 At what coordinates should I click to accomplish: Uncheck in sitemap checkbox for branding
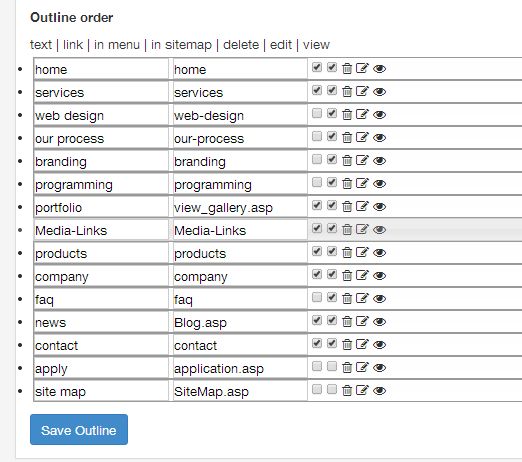[x=332, y=159]
